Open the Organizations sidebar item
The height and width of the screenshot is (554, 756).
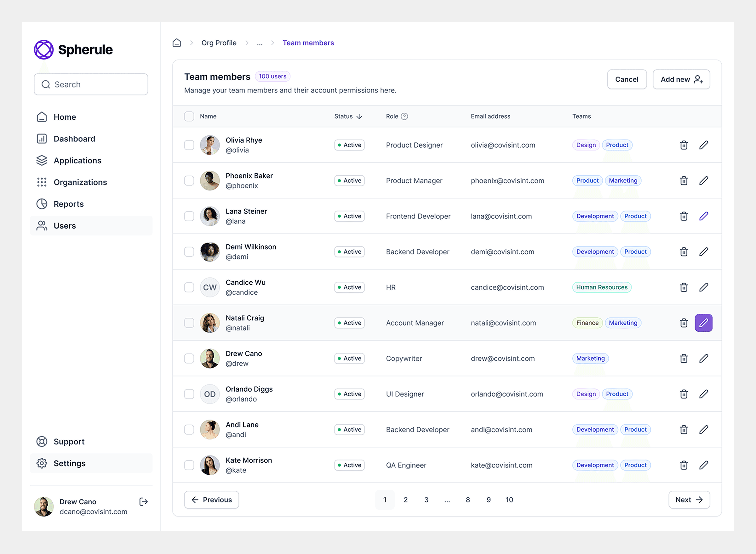[80, 182]
